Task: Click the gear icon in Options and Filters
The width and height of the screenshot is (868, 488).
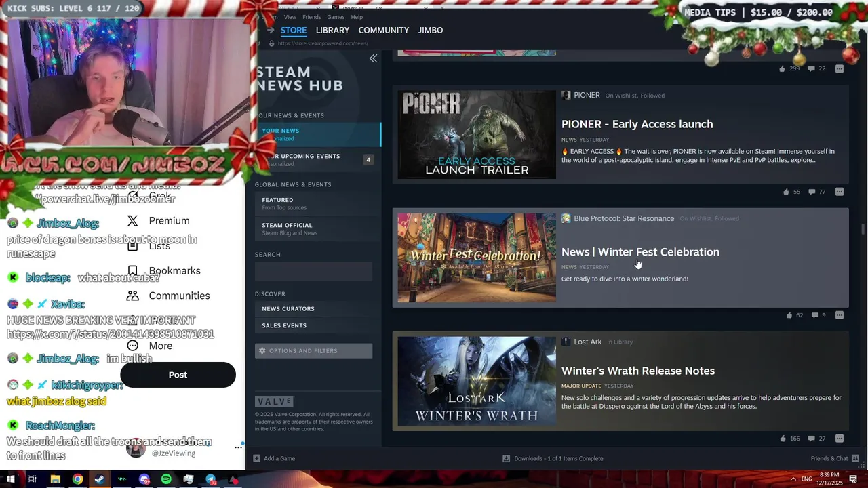Action: click(262, 351)
